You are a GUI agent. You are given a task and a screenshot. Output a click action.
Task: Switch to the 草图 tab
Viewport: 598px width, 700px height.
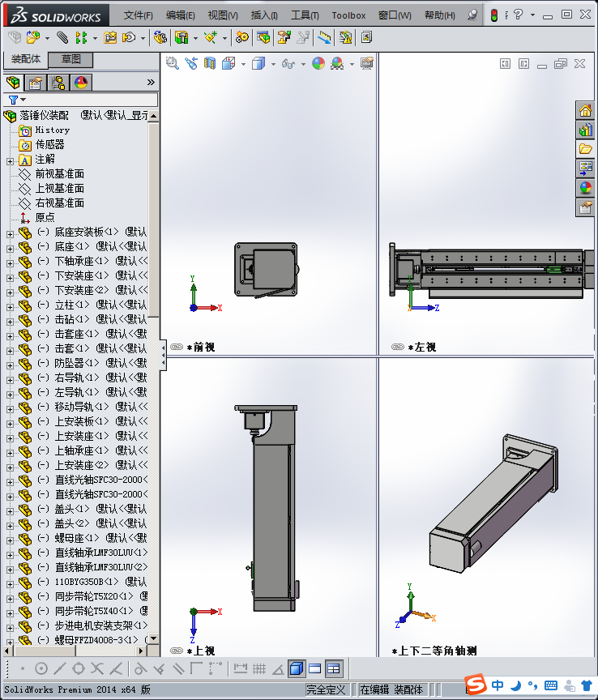coord(71,59)
